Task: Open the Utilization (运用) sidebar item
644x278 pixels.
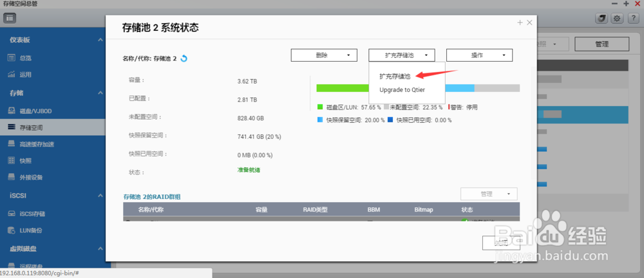Action: pyautogui.click(x=25, y=75)
